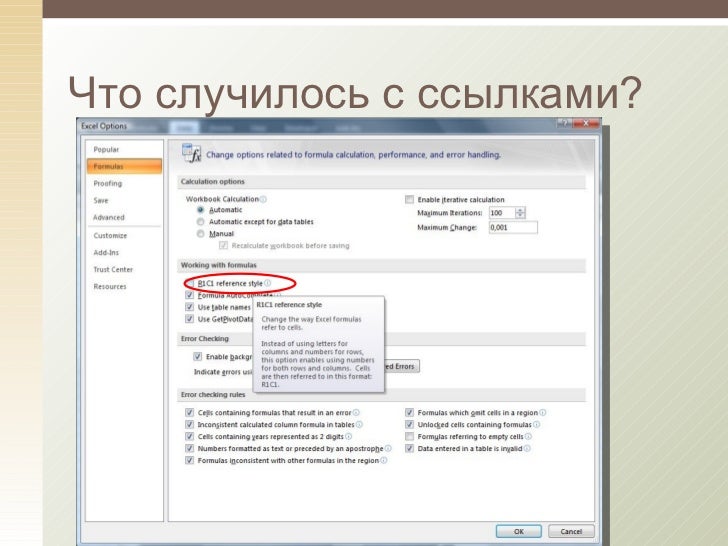This screenshot has height=546, width=728.
Task: Enable Formulas referring to empty cells
Action: click(x=409, y=437)
